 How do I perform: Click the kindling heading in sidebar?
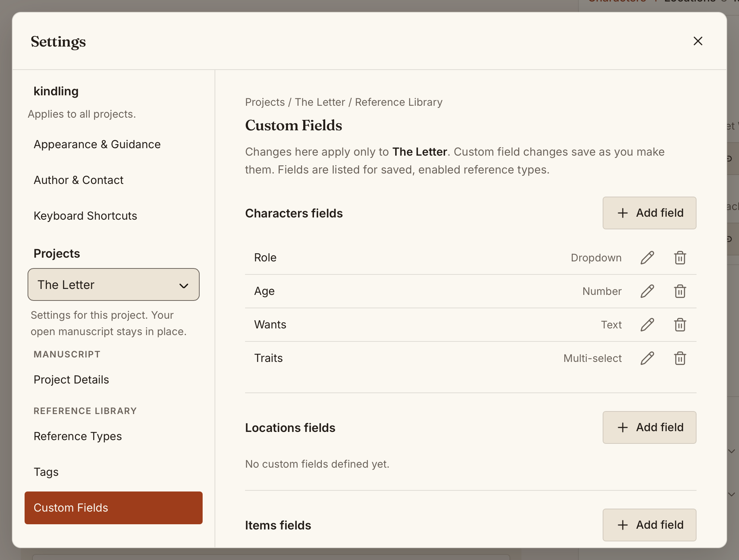point(56,91)
